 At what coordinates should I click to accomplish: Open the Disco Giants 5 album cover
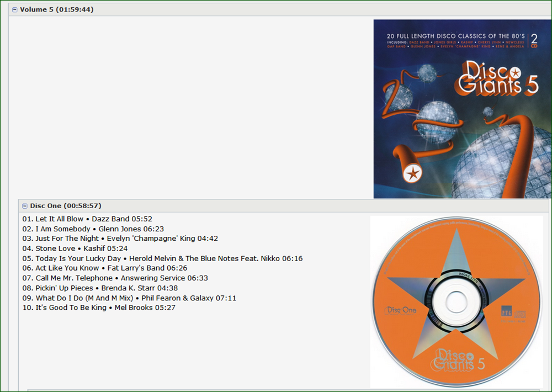(463, 109)
